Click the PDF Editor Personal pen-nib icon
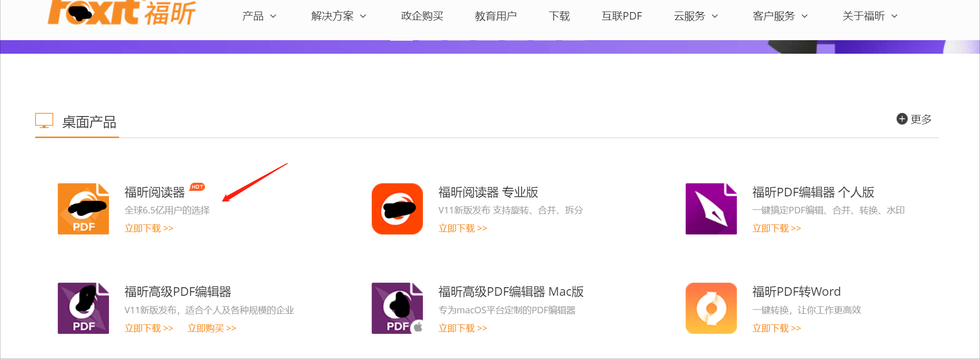980x359 pixels. (x=711, y=209)
